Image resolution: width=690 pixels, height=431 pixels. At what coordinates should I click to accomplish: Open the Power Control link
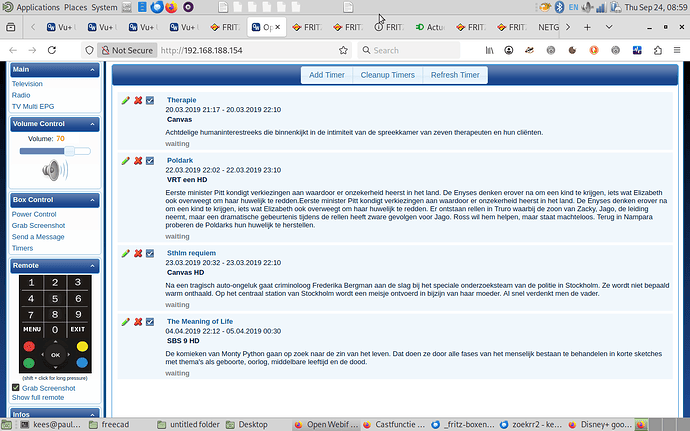(34, 214)
